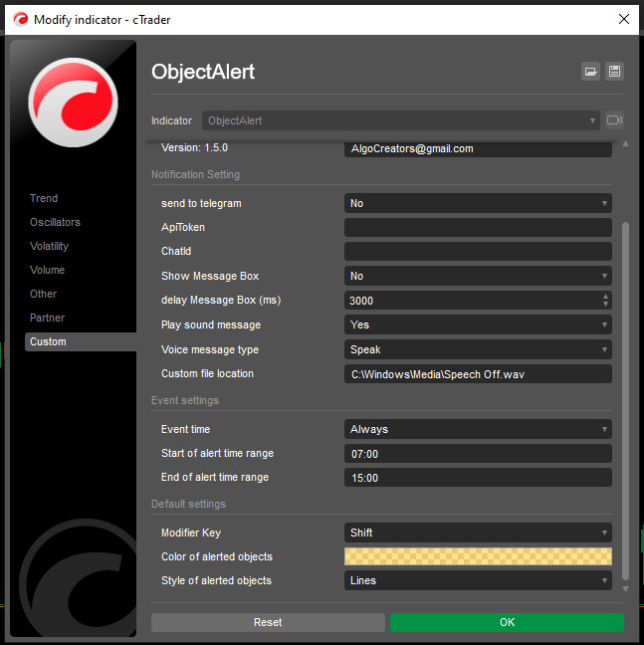The width and height of the screenshot is (644, 645).
Task: Click the scroll down arrow of parameters list
Action: (x=625, y=589)
